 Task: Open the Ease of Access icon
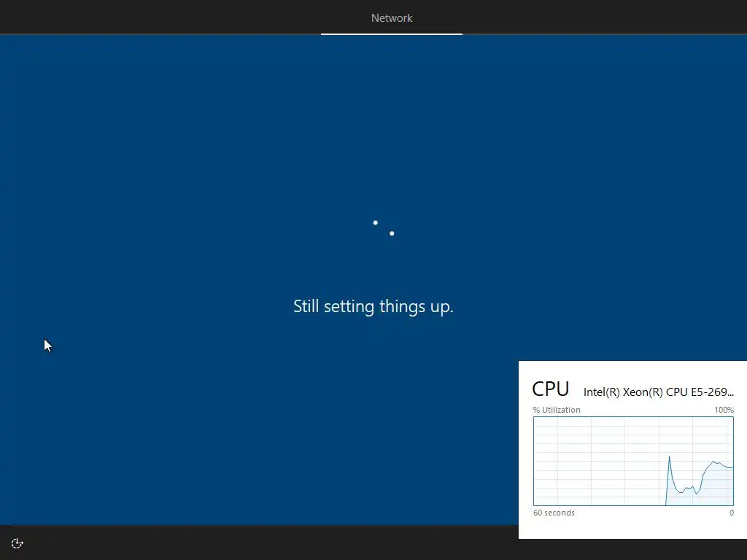point(18,543)
